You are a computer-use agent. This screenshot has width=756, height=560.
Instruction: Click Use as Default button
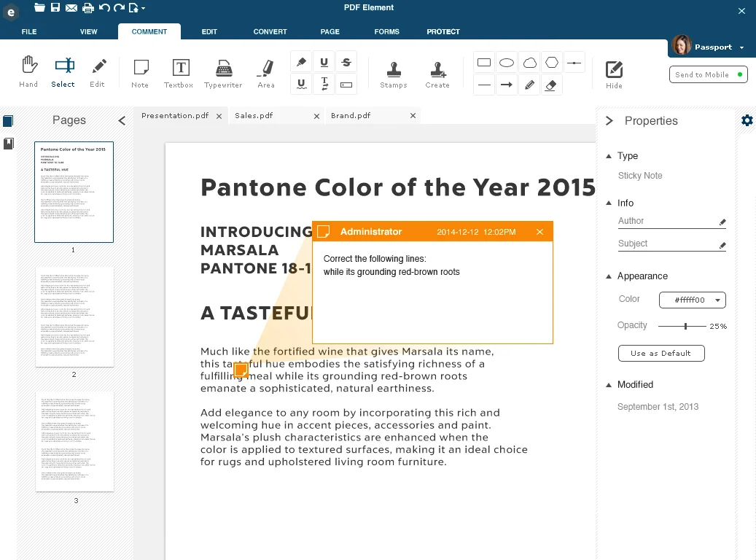661,353
